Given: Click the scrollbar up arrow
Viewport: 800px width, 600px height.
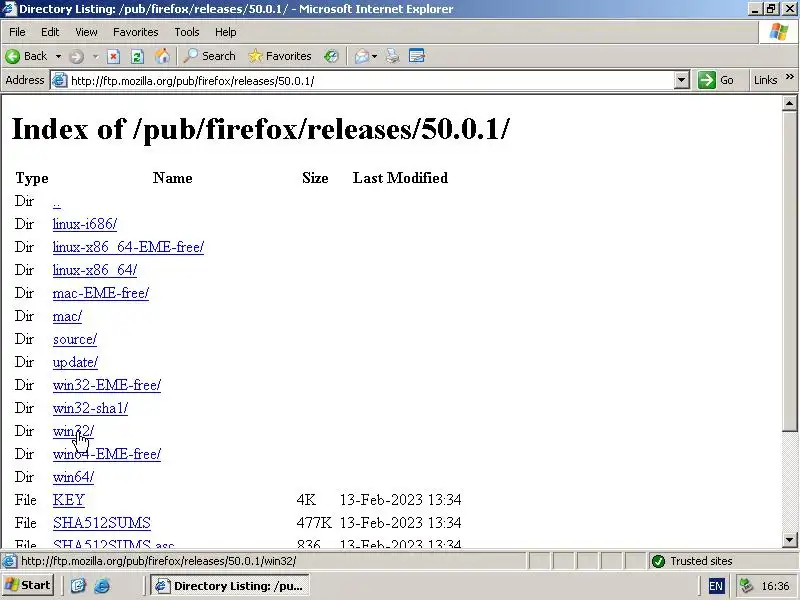Looking at the screenshot, I should click(x=789, y=104).
